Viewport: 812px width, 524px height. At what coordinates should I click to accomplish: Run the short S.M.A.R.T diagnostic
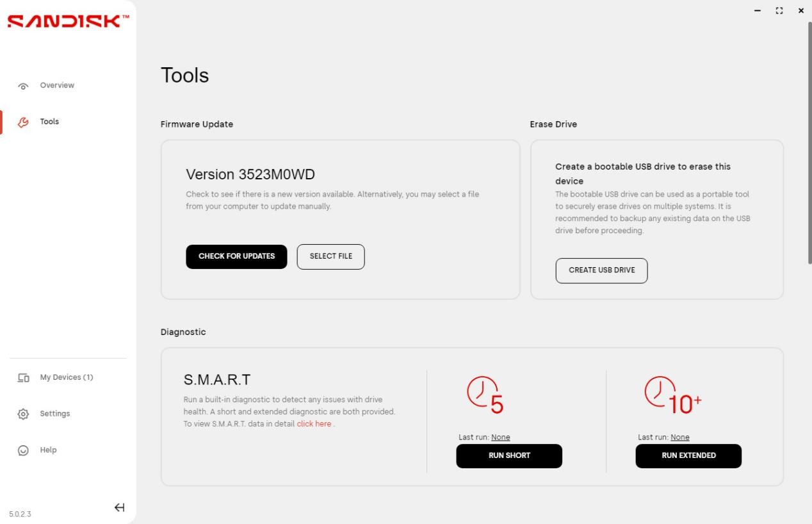click(509, 456)
